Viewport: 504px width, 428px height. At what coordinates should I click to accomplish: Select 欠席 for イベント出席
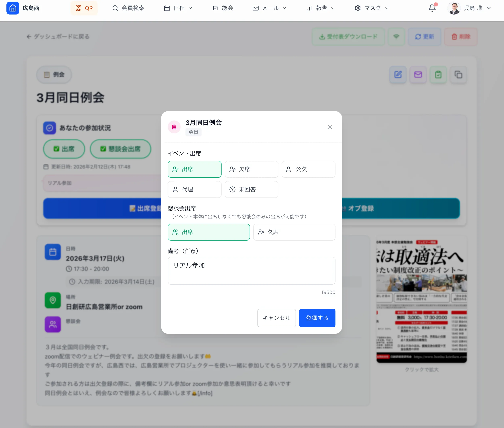(251, 169)
